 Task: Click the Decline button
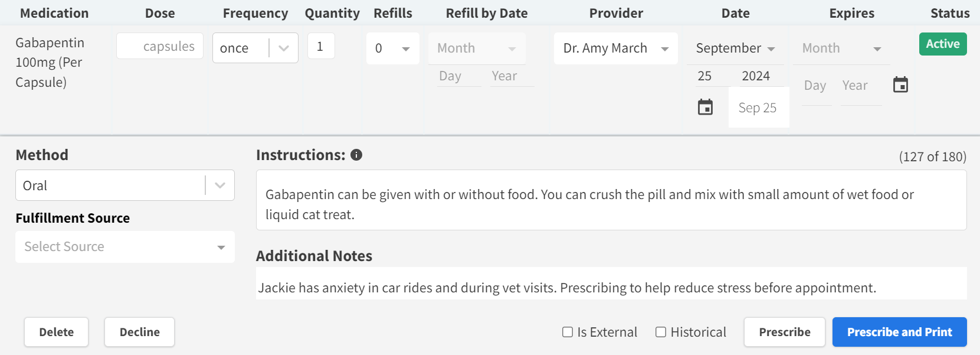(x=139, y=332)
